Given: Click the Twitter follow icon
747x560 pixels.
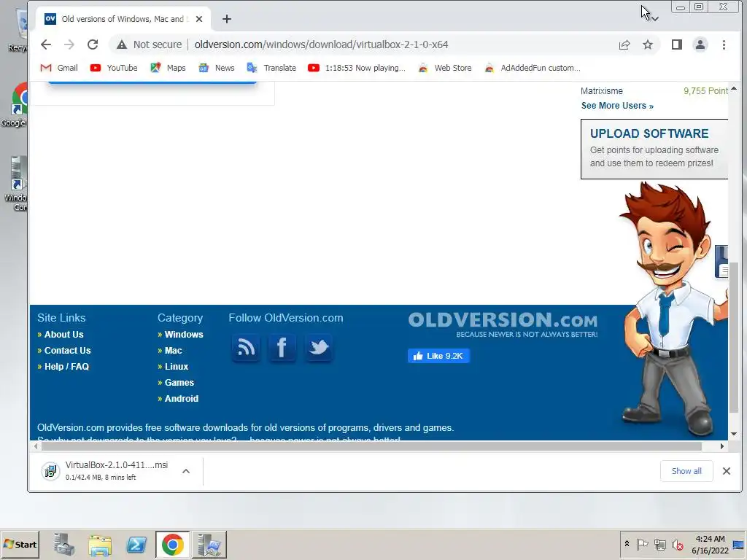Looking at the screenshot, I should tap(318, 348).
